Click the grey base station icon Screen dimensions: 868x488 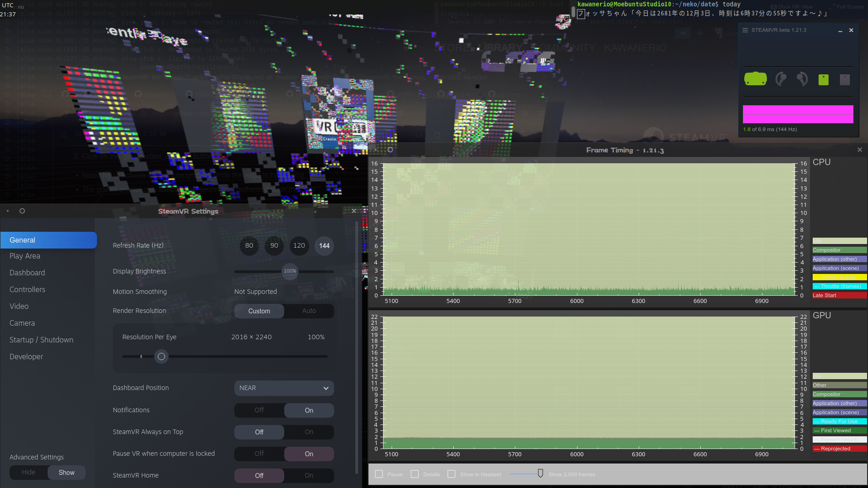point(845,80)
